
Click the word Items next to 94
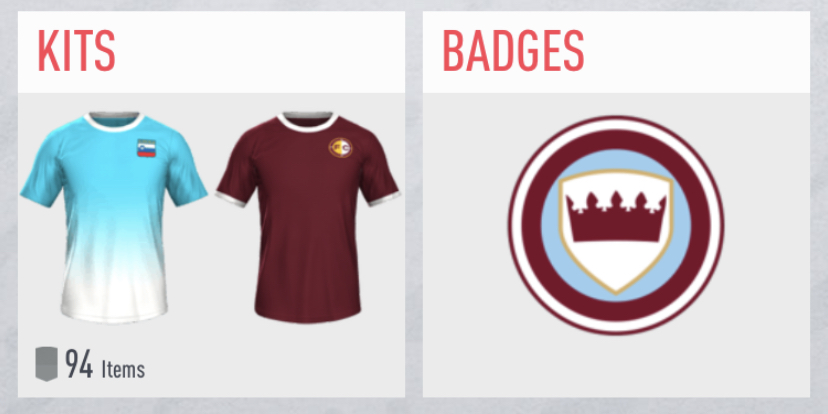pyautogui.click(x=123, y=369)
